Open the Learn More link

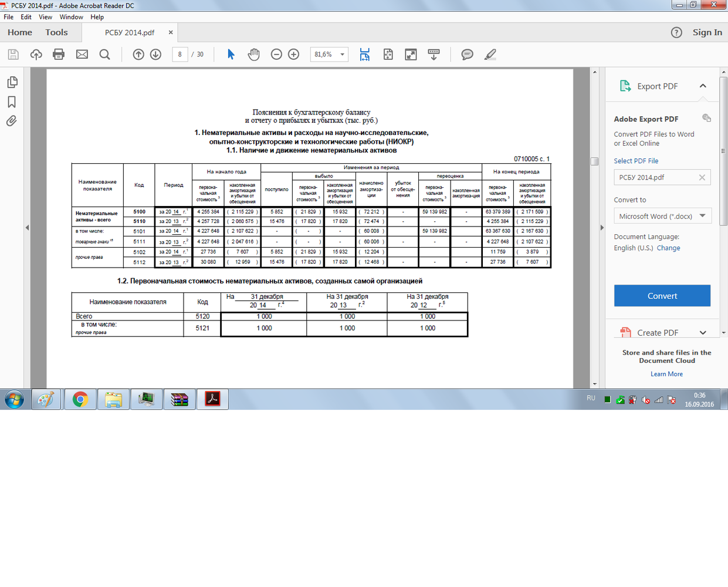coord(666,374)
